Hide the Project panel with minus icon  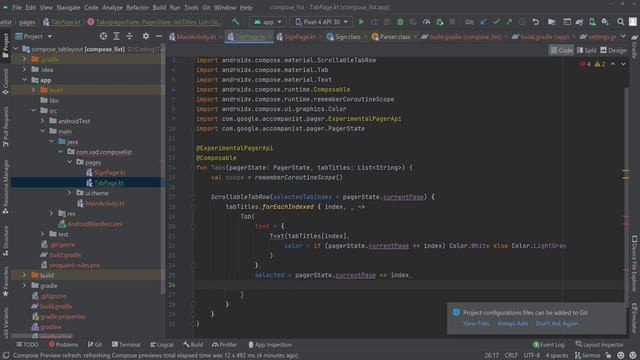pos(159,36)
